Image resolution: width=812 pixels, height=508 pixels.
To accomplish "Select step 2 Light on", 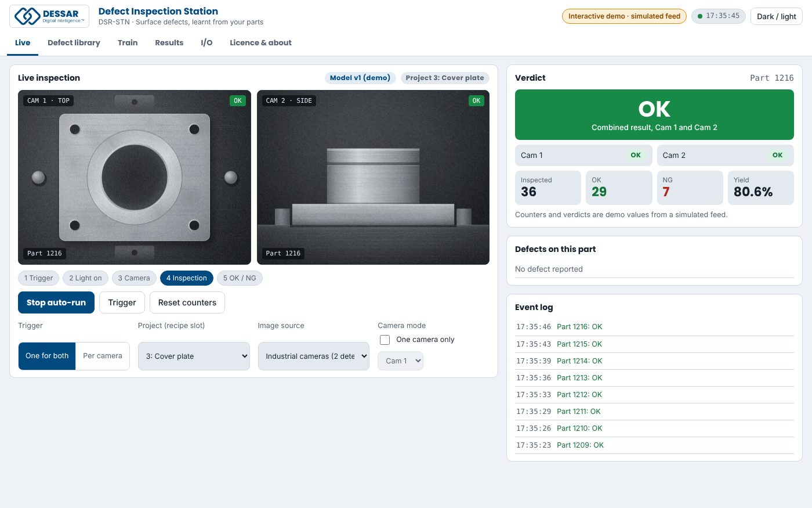I will click(85, 278).
